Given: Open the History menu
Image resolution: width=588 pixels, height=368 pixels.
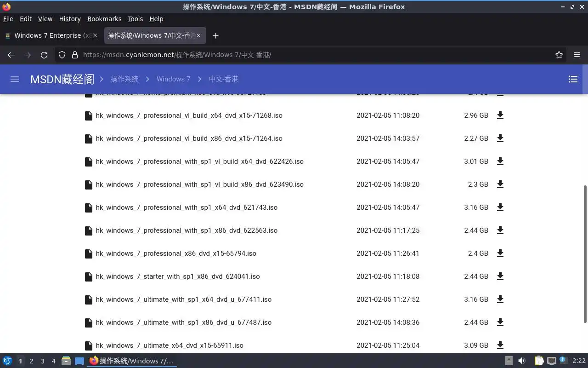Looking at the screenshot, I should click(70, 19).
